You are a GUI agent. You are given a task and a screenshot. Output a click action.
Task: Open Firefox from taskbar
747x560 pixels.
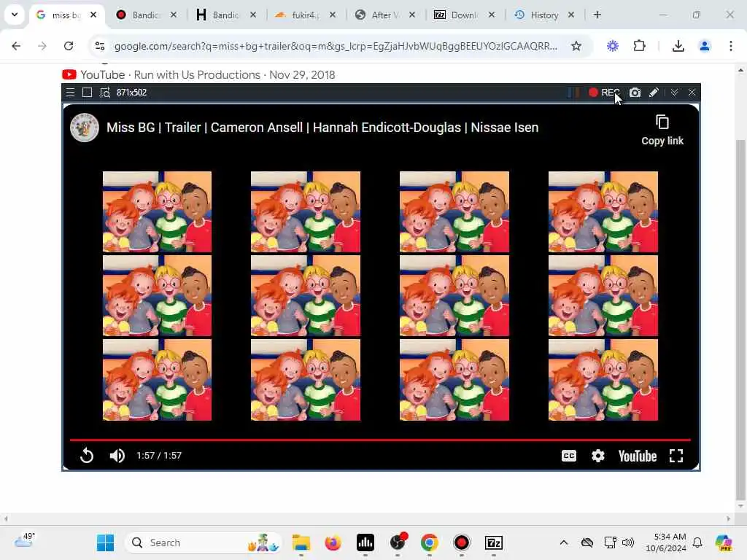333,542
